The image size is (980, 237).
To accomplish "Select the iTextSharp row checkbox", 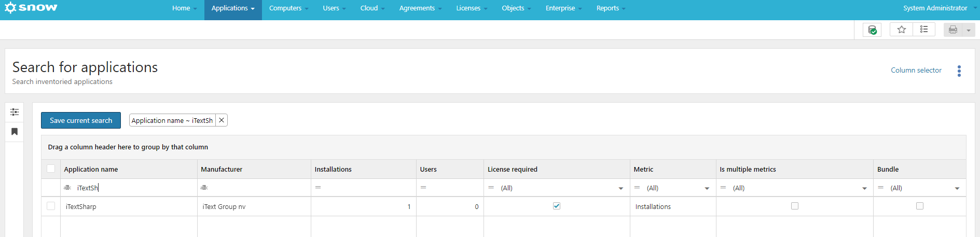I will tap(51, 206).
